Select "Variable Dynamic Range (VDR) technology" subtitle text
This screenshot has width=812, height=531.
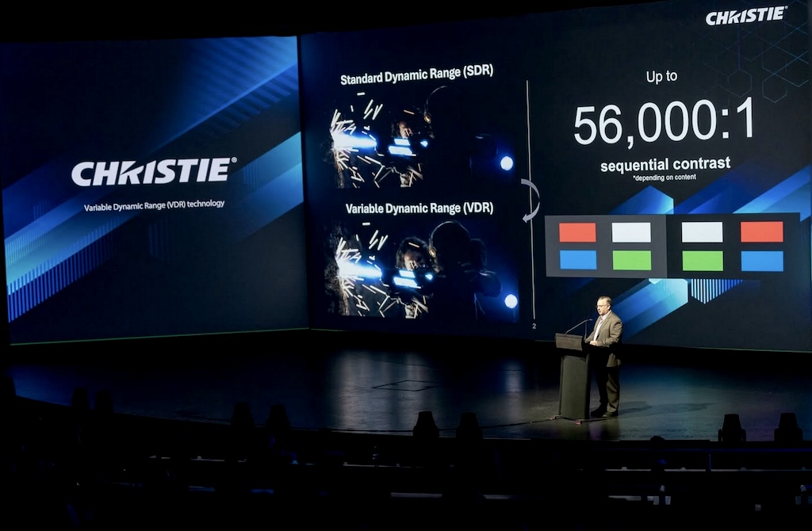pyautogui.click(x=155, y=205)
